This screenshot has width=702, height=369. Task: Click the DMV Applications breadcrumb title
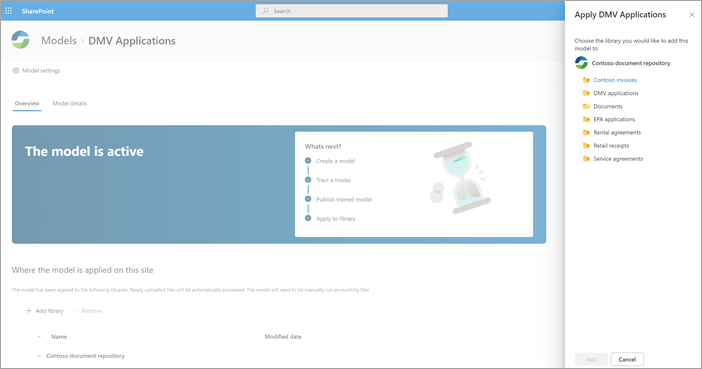[132, 41]
